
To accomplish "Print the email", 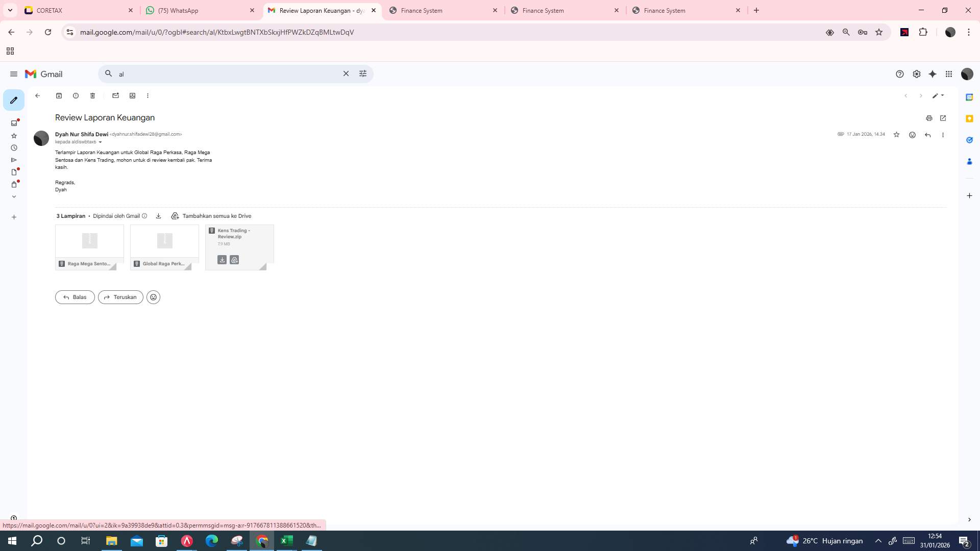I will coord(929,118).
